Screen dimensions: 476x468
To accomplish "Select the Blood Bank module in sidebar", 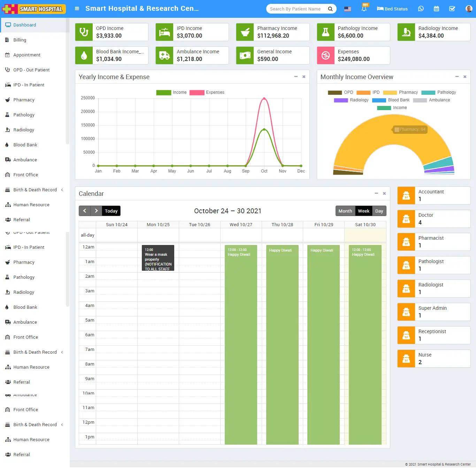I will [x=25, y=145].
